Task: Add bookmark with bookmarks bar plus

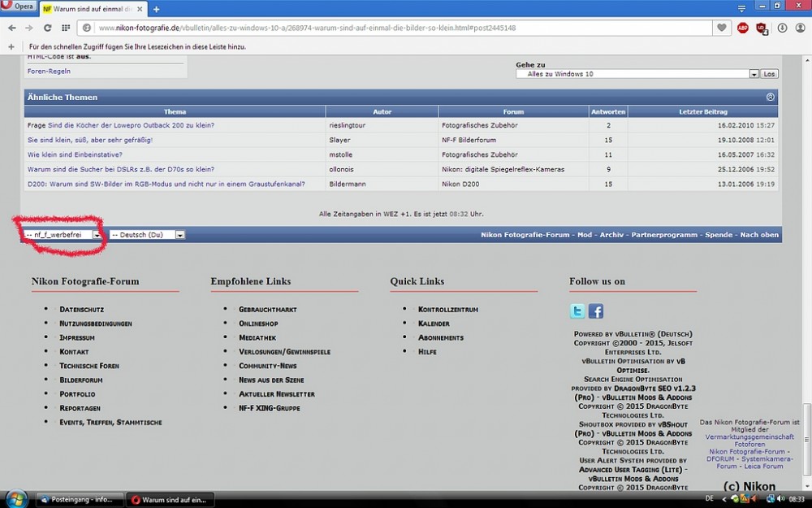Action: tap(11, 46)
